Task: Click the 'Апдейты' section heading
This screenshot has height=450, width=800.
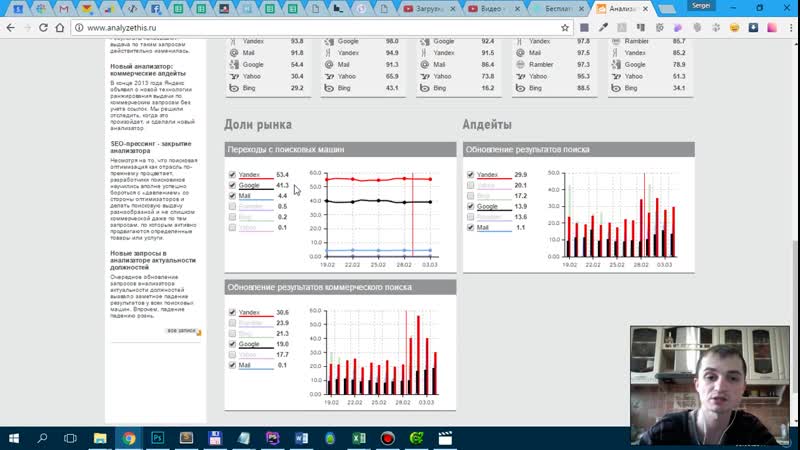Action: (487, 124)
